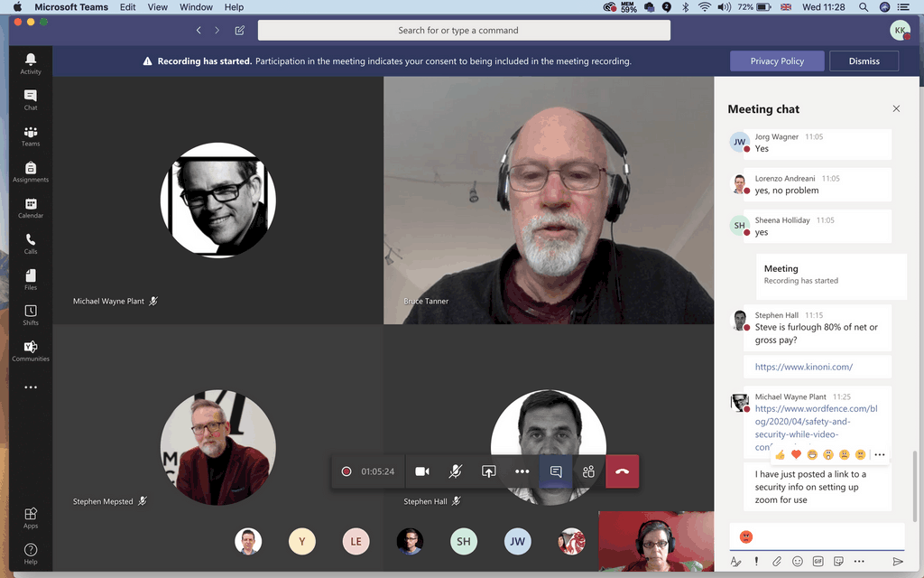Viewport: 924px width, 578px height.
Task: Open the GIF picker in chat compose bar
Action: coord(818,562)
